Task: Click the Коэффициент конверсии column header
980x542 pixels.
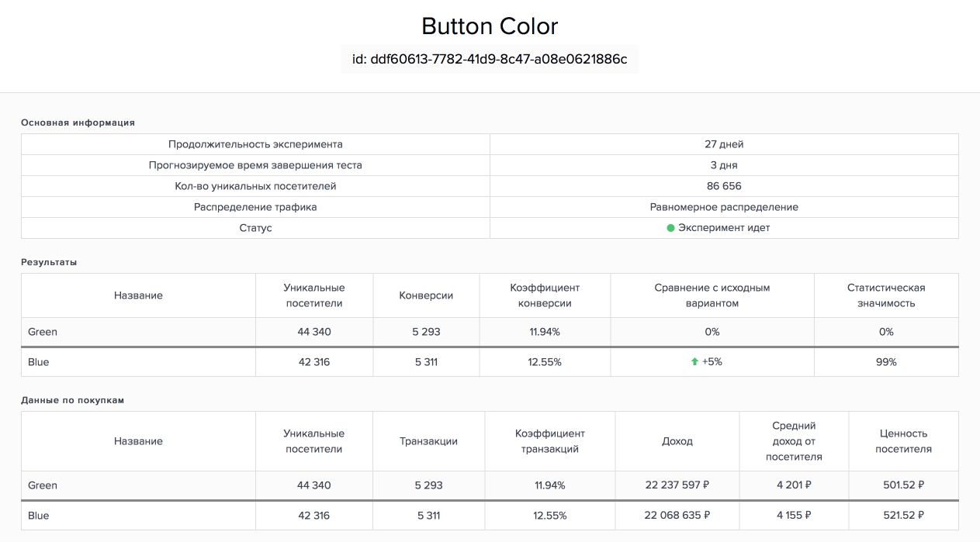Action: [x=545, y=295]
